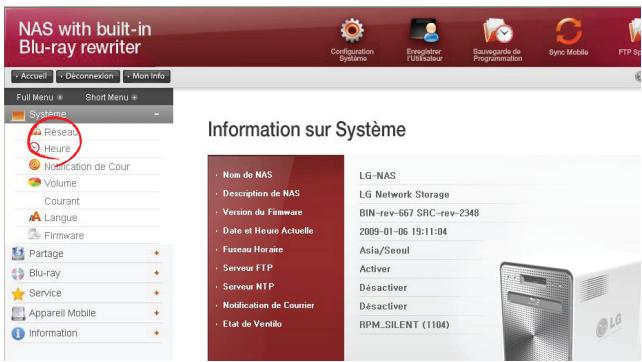Click the Système folder icon
This screenshot has height=362, width=642.
pyautogui.click(x=18, y=115)
